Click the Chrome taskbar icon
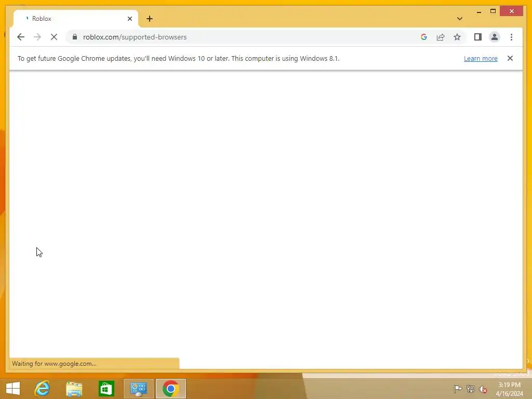This screenshot has height=399, width=532. [170, 389]
